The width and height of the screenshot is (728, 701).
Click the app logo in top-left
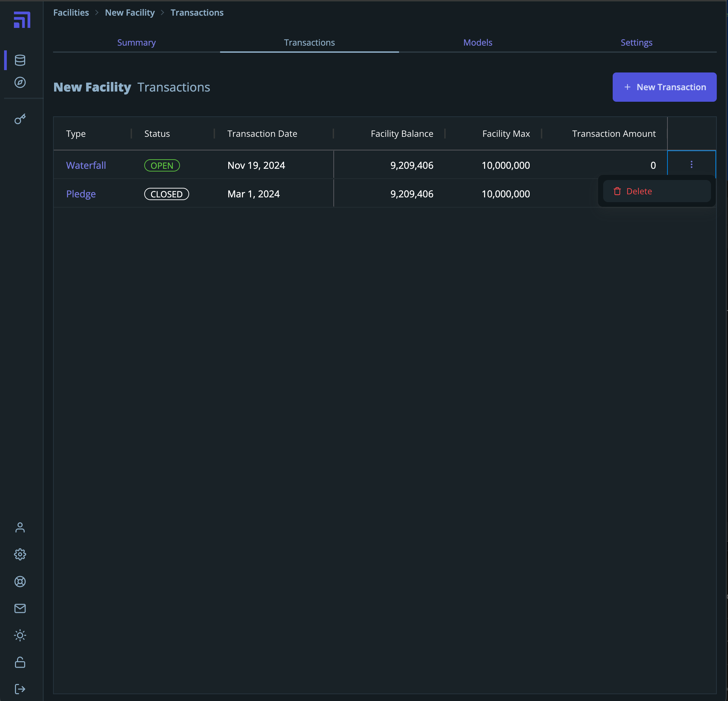[x=22, y=20]
